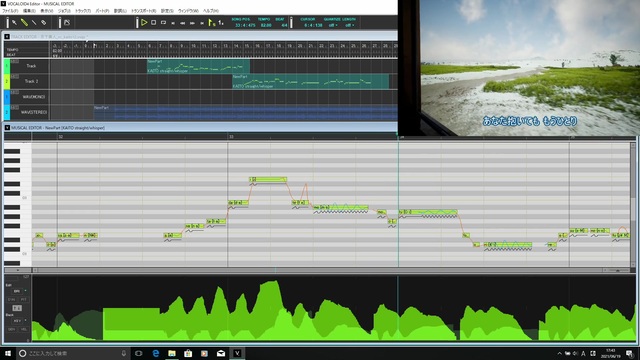Screen dimensions: 640x360
Task: Click the PIT parameter button
Action: click(23, 300)
